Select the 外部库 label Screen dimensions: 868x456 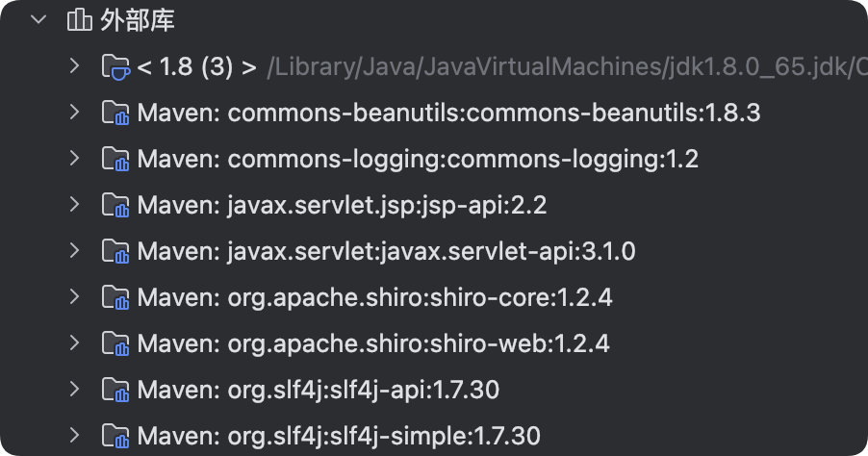pos(138,20)
